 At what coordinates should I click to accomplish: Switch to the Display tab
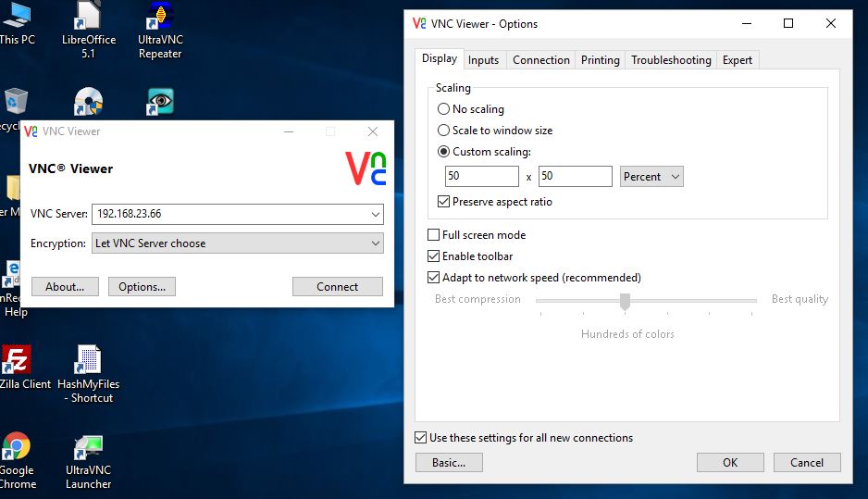click(x=440, y=58)
